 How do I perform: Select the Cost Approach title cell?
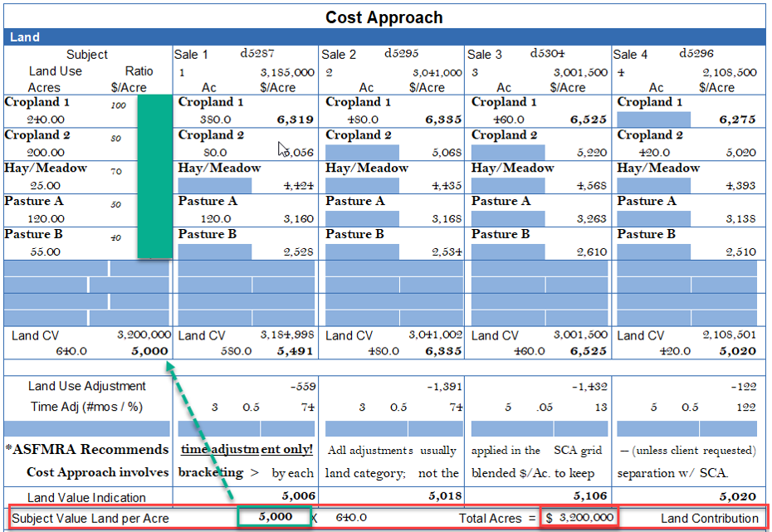tap(384, 17)
